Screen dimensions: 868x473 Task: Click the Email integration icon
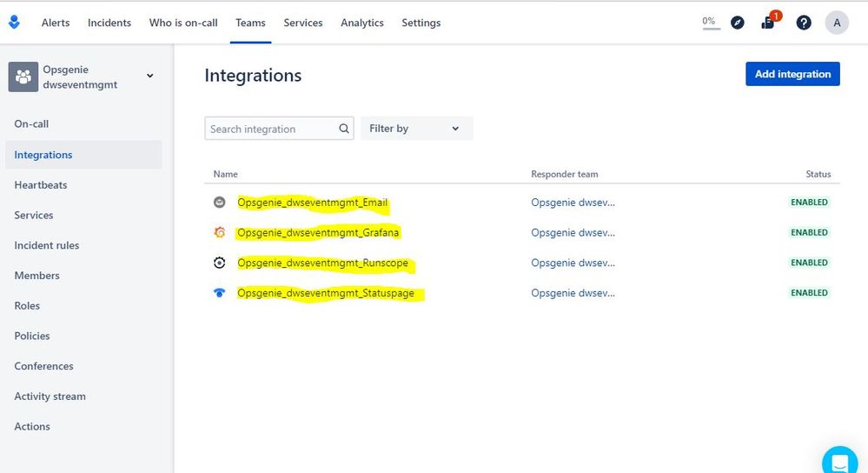[220, 203]
